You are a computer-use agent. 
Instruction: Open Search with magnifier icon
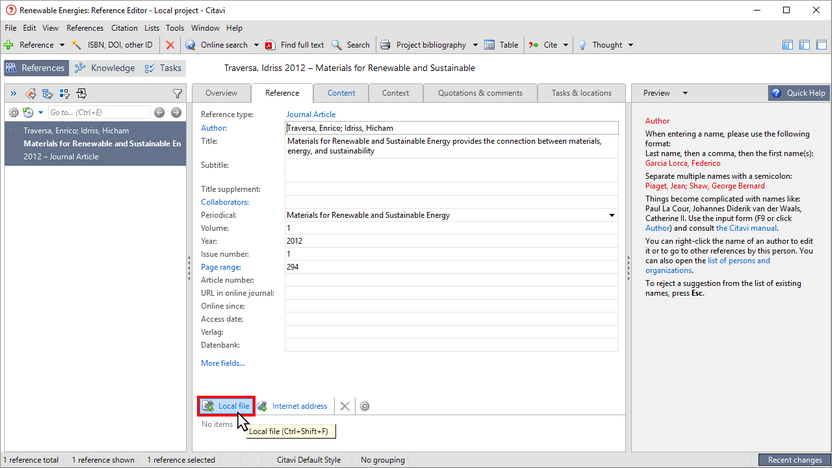coord(350,45)
